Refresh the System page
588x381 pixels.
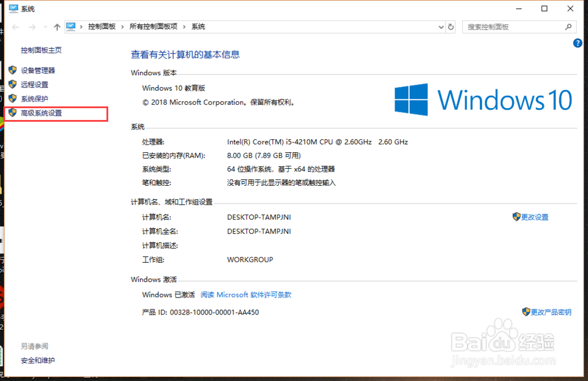click(451, 27)
